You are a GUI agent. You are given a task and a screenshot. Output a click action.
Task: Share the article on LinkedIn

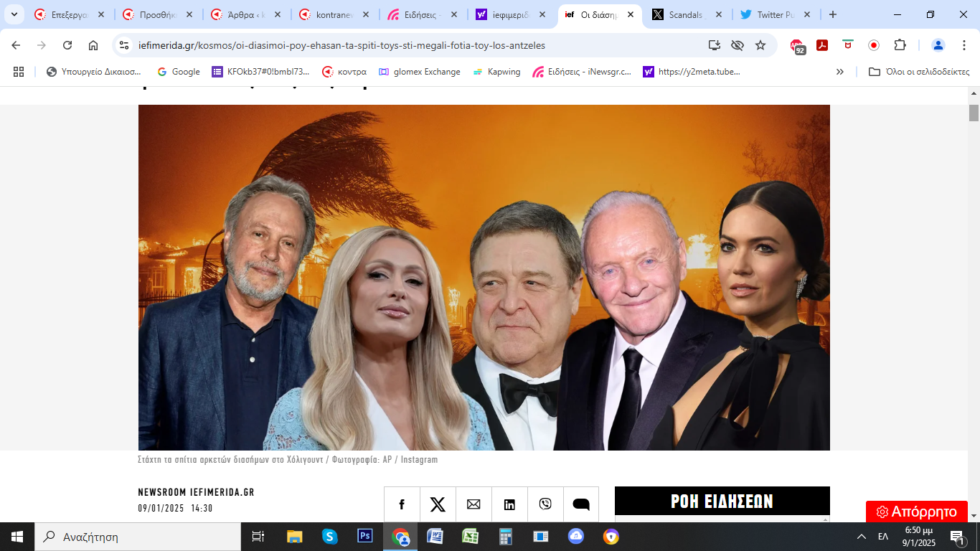[509, 504]
